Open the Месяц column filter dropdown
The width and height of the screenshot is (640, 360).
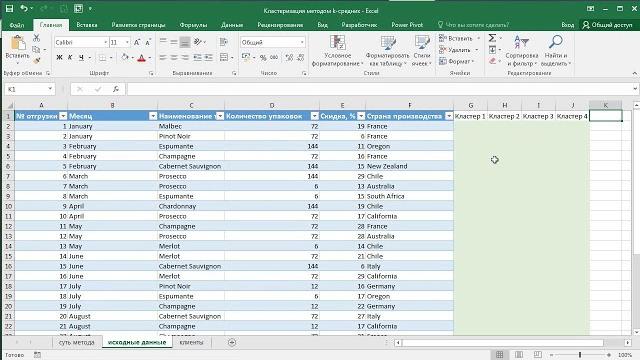click(153, 116)
